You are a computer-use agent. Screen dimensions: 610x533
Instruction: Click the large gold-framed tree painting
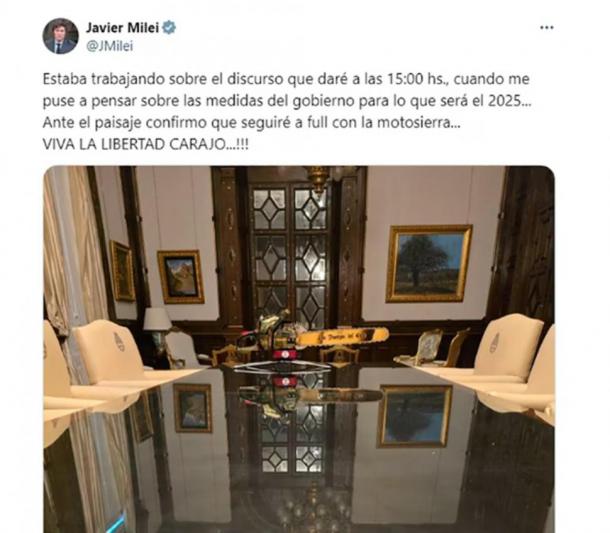pyautogui.click(x=429, y=264)
